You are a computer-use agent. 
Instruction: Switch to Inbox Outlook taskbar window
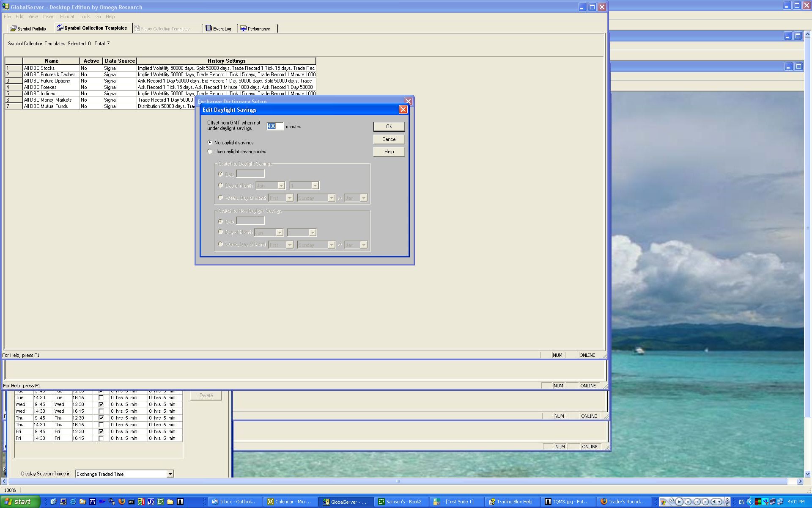235,502
